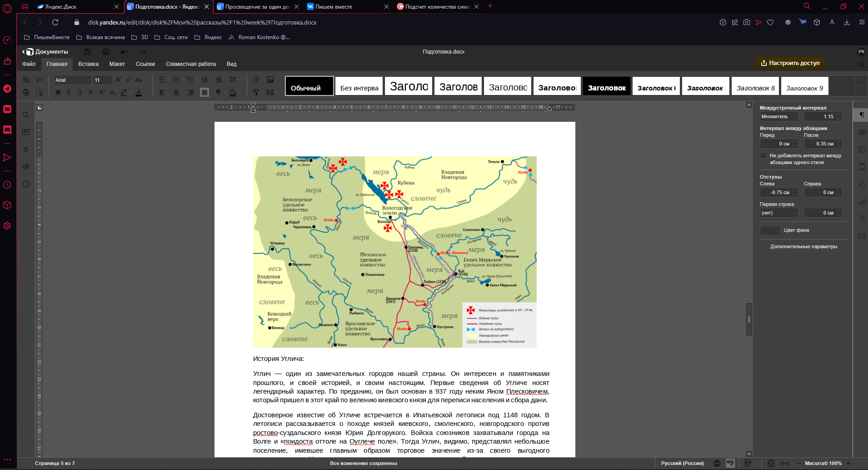Open the 'Цвет фона' color swatch
This screenshot has width=868, height=470.
[769, 230]
